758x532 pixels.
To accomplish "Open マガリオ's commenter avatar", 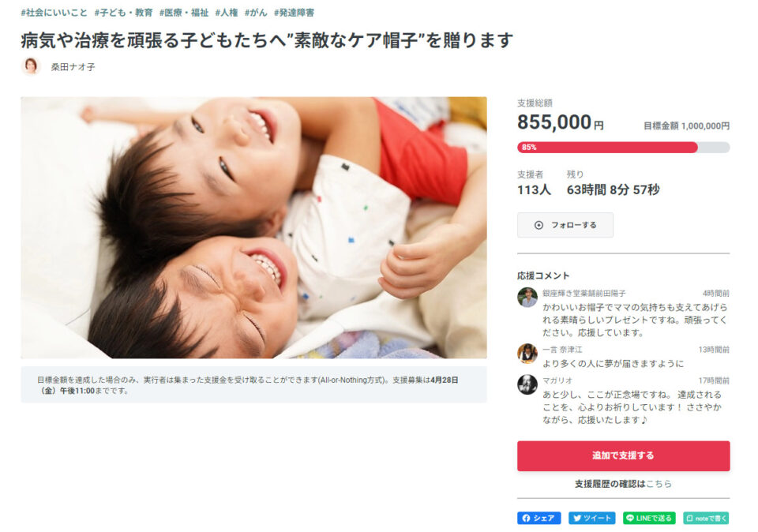I will click(527, 384).
